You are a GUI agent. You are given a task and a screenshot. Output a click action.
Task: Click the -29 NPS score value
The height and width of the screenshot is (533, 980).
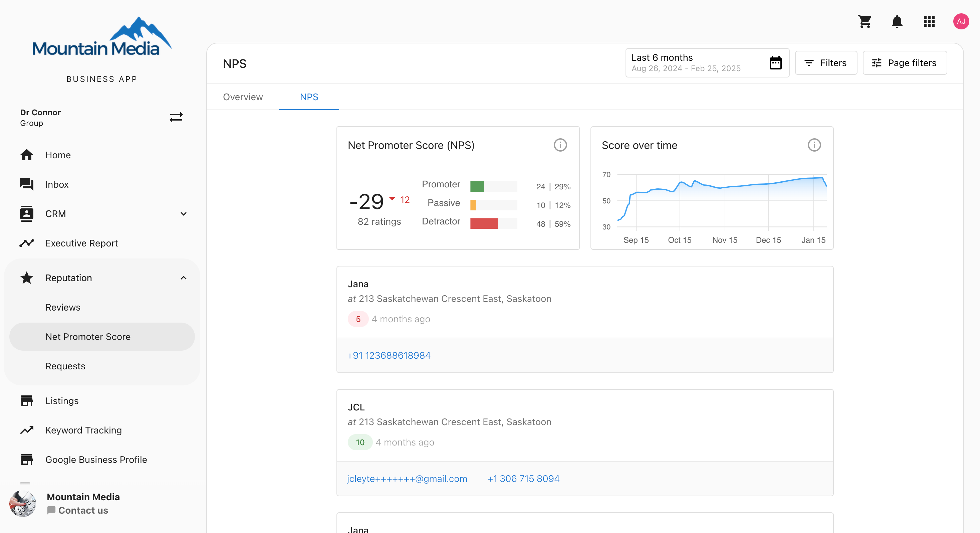[x=366, y=201]
